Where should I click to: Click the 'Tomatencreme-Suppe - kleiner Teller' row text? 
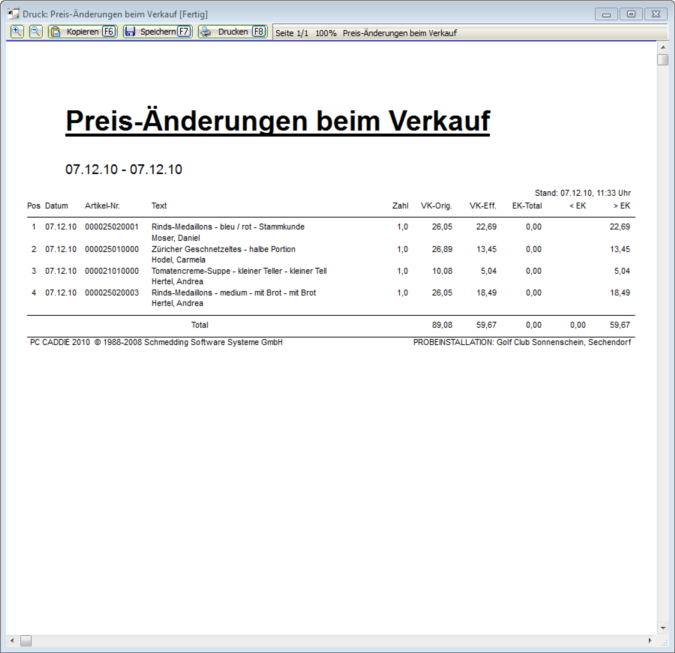click(239, 271)
